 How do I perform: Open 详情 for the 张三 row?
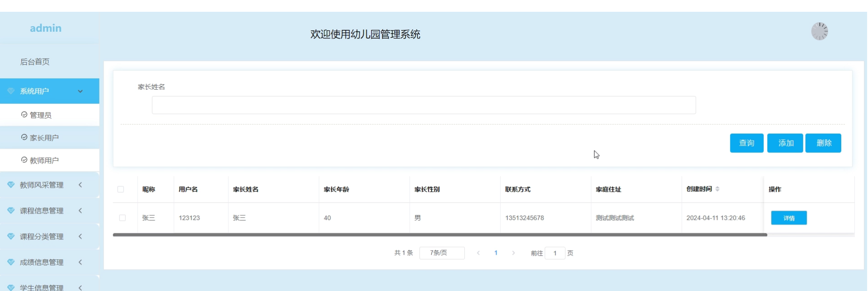(789, 218)
